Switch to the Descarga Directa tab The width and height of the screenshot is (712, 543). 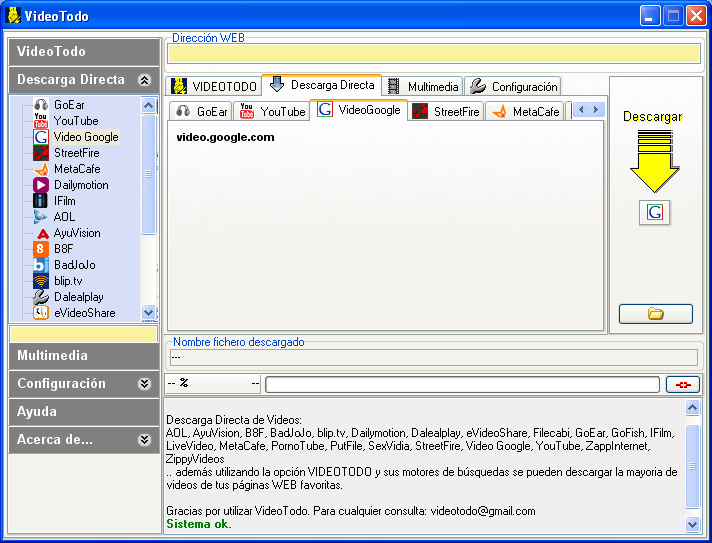pos(322,85)
